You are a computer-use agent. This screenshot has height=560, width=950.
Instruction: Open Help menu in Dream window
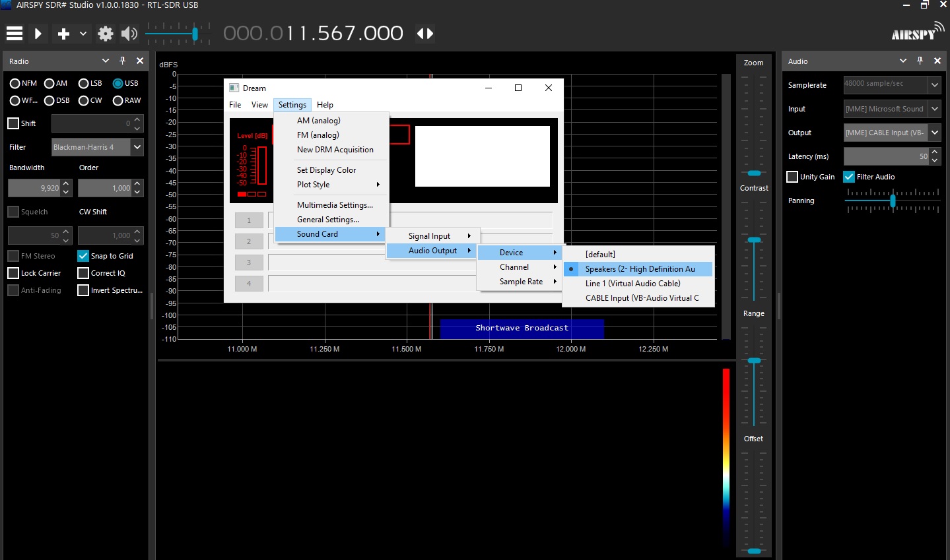point(325,105)
